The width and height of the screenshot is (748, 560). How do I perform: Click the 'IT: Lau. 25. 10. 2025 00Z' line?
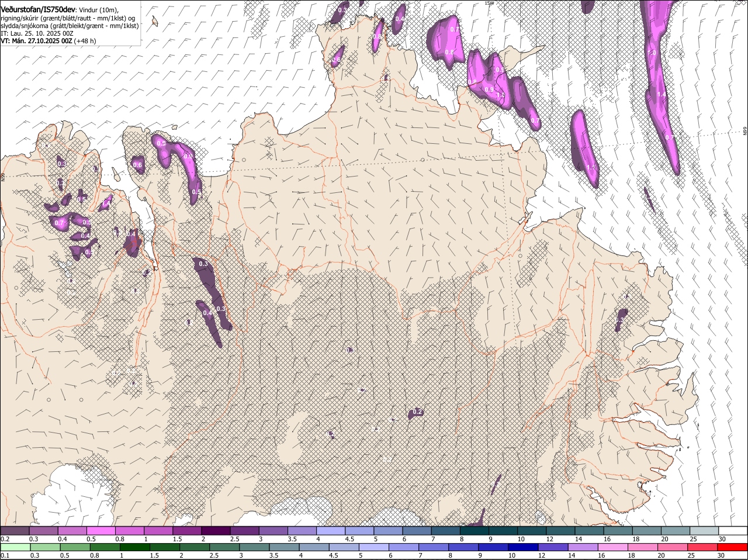(37, 33)
